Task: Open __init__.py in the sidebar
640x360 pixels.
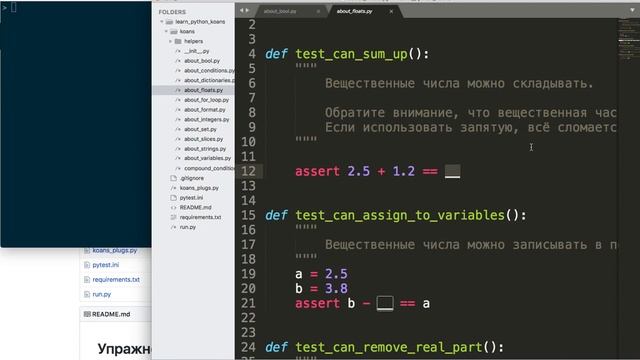Action: 197,51
